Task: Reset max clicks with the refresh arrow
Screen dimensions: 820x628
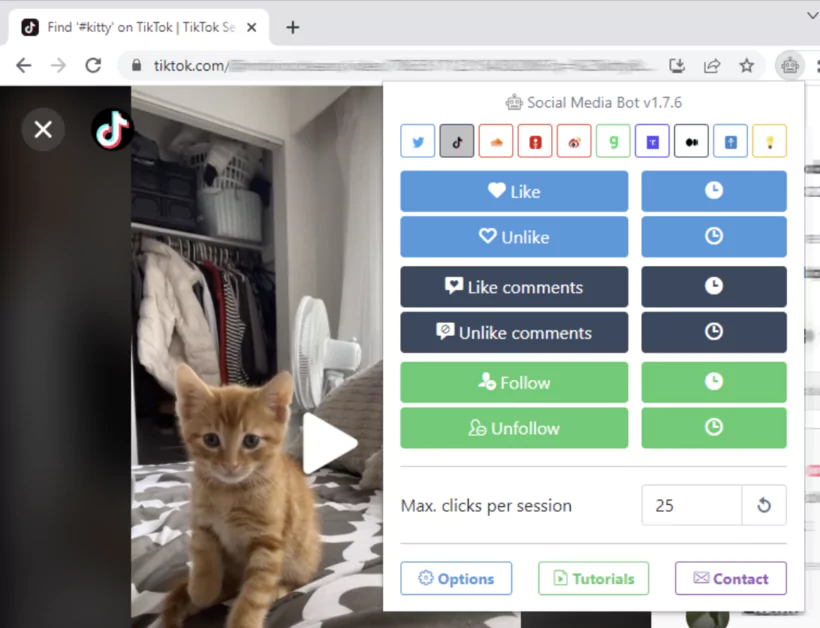Action: coord(763,505)
